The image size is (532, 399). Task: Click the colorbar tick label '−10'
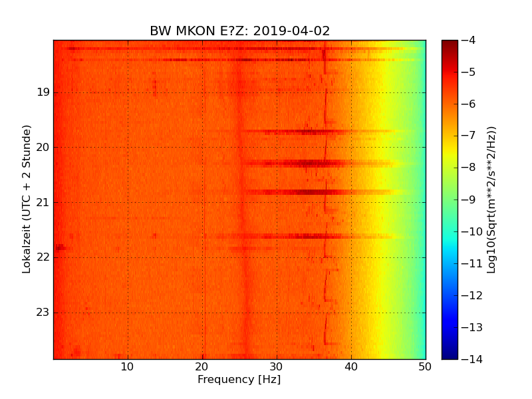[x=472, y=231]
